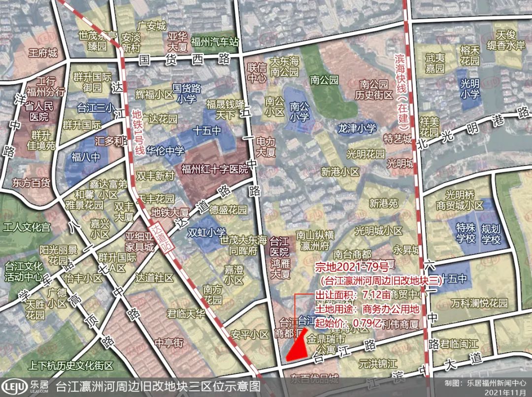Click the 福州汽车站 label
This screenshot has width=532, height=397.
pos(214,42)
